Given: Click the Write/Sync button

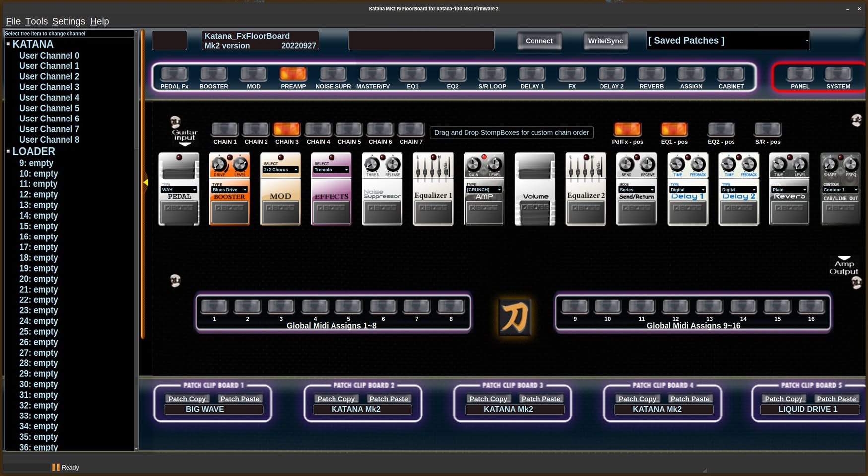Looking at the screenshot, I should click(x=605, y=41).
